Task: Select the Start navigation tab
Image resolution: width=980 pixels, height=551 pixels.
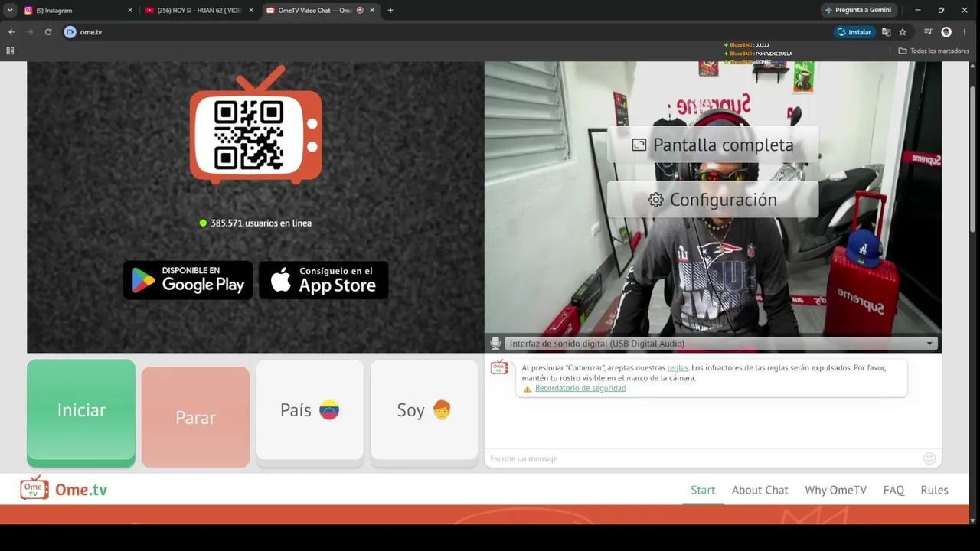Action: point(703,491)
